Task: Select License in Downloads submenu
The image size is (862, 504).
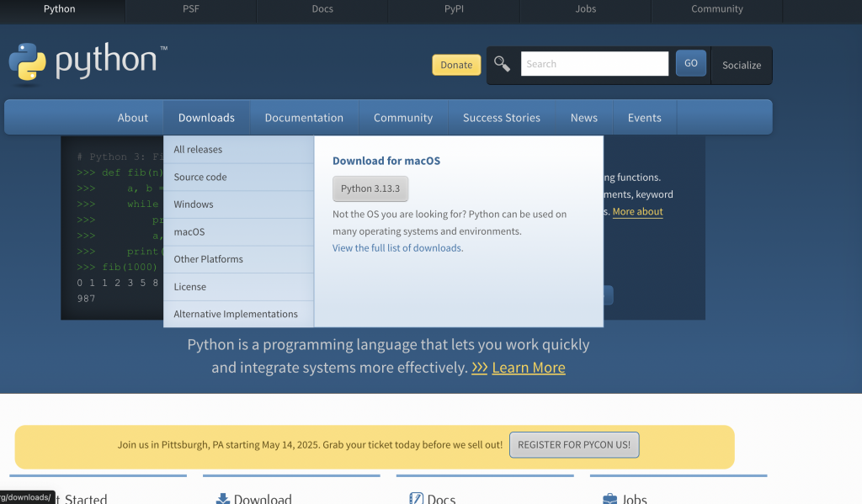Action: coord(238,287)
